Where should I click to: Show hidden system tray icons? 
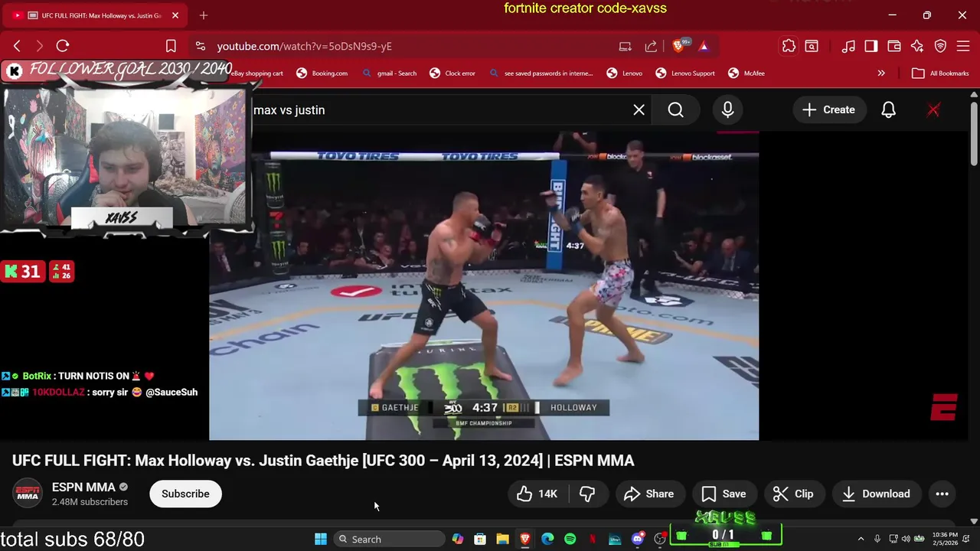tap(861, 539)
